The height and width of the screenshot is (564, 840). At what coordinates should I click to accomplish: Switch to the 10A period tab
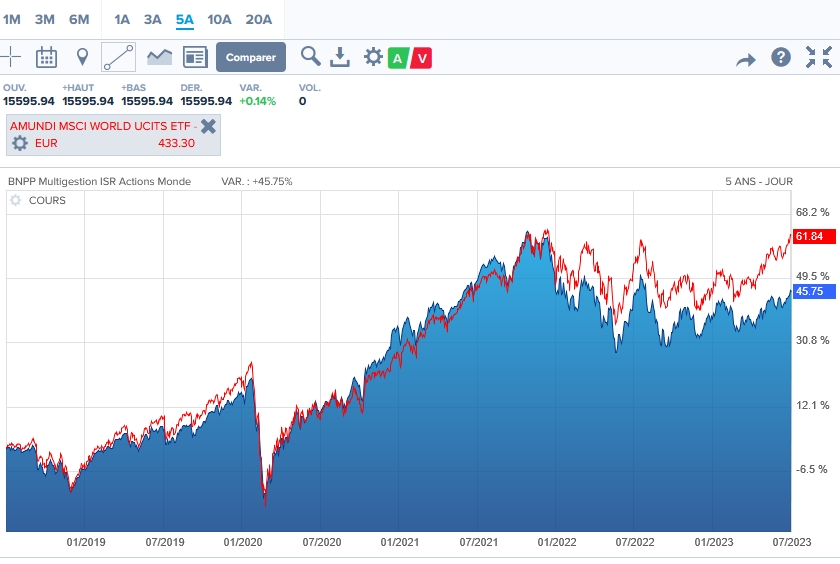(x=220, y=19)
